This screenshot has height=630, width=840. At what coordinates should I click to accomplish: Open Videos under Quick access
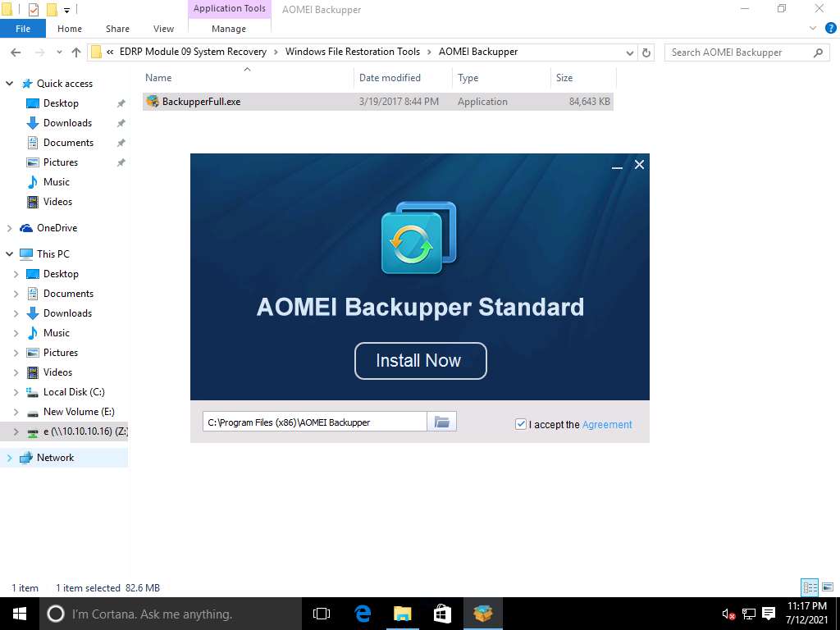(x=57, y=202)
